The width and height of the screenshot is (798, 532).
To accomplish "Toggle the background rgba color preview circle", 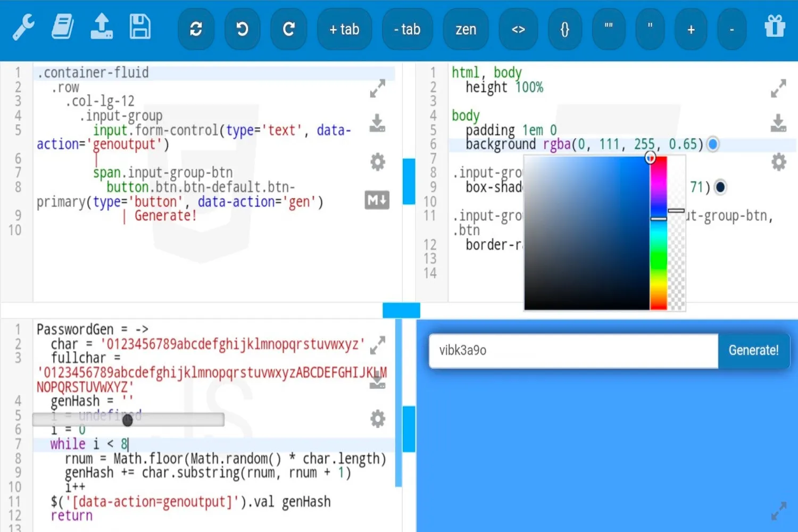I will pos(712,144).
